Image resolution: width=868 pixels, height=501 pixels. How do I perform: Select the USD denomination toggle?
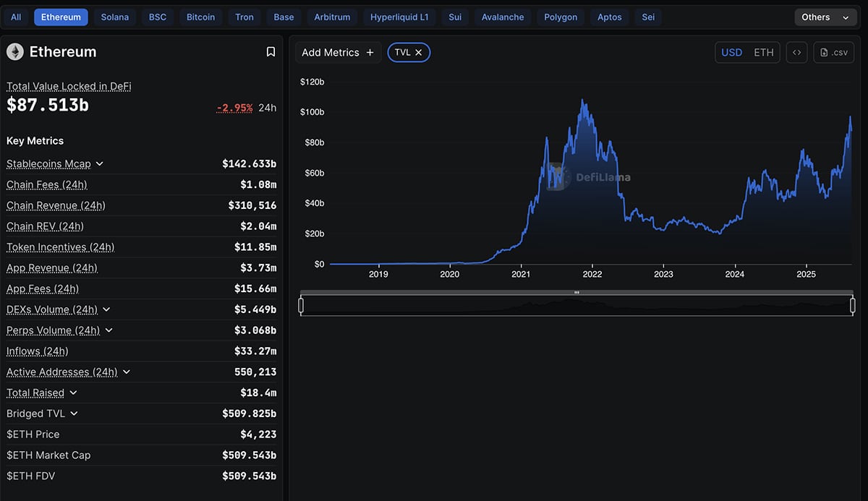click(731, 52)
